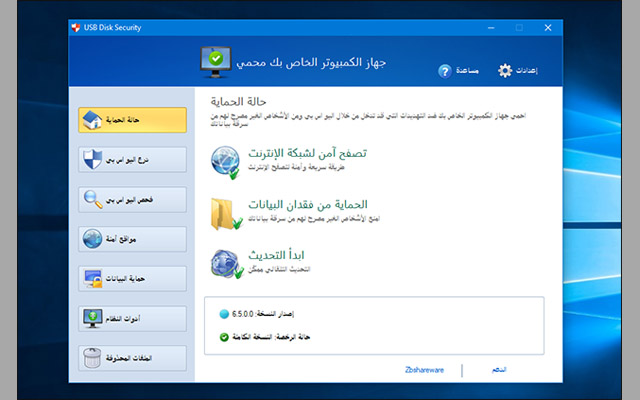
Task: Open USB Scan with the magnifier icon
Action: pos(132,200)
